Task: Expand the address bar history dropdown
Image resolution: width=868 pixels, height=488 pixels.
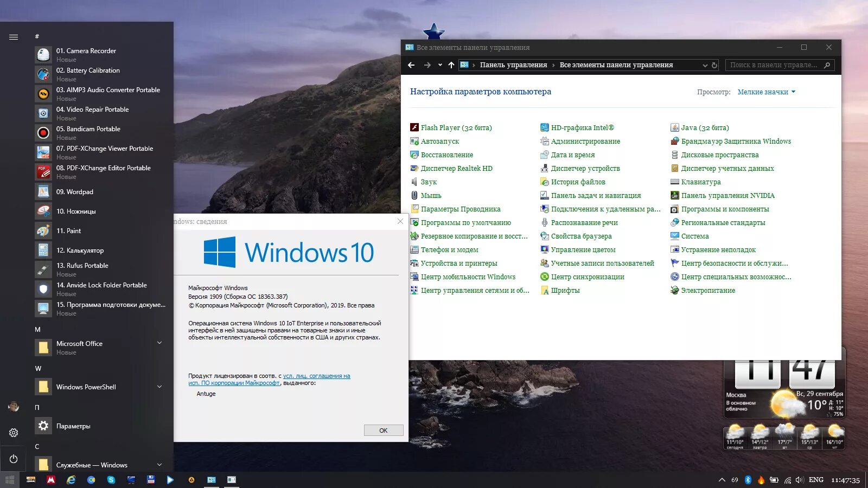Action: click(x=705, y=65)
